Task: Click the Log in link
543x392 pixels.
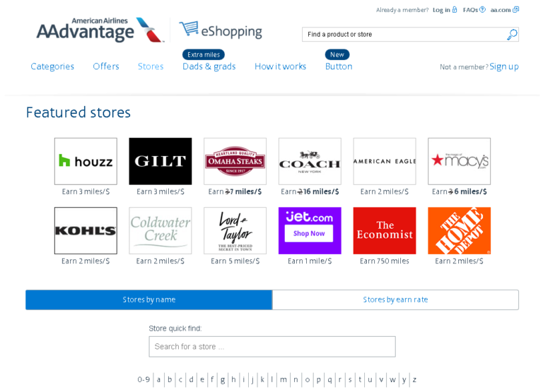Action: 441,10
